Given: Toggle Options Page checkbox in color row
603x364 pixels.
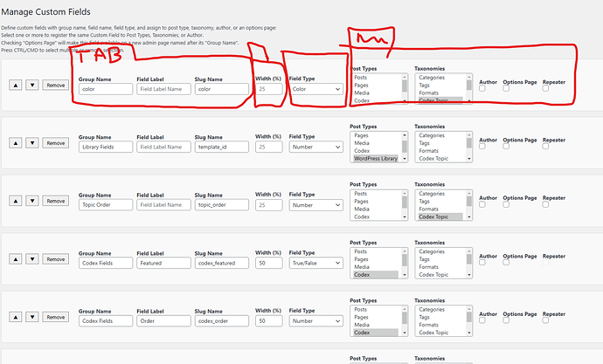Looking at the screenshot, I should coord(506,88).
